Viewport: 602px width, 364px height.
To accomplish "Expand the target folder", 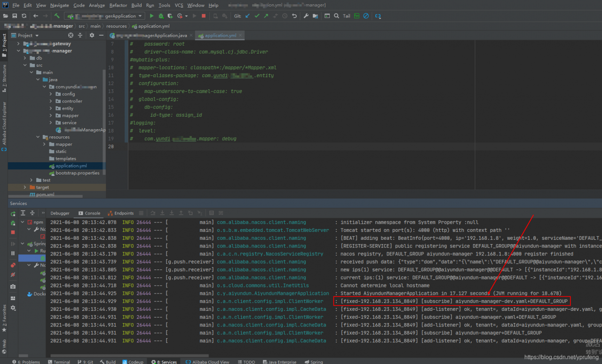I will (25, 187).
